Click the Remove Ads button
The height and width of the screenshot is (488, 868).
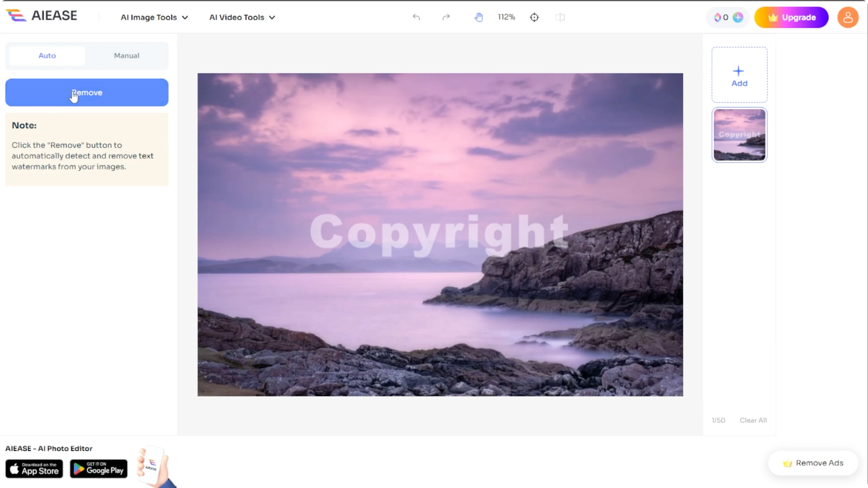pos(813,463)
